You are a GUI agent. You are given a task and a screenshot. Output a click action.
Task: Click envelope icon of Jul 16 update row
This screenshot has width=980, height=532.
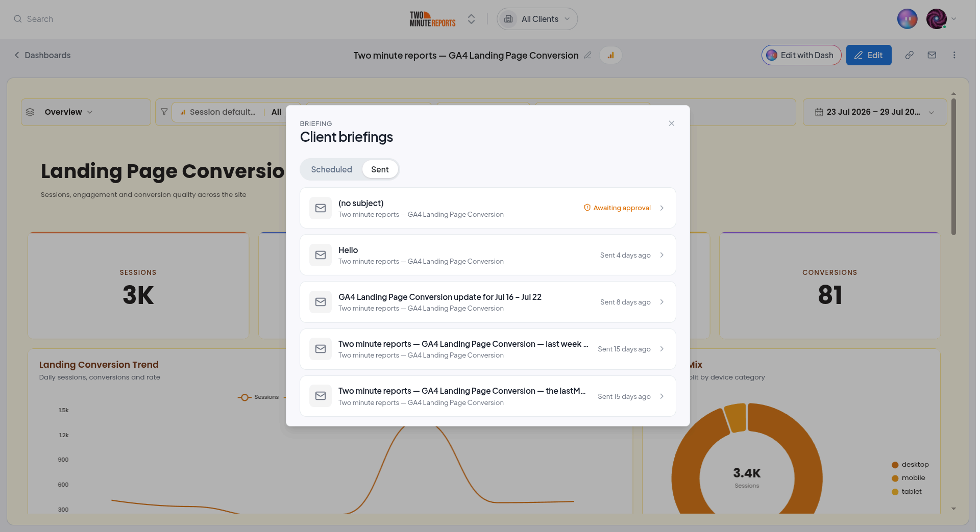[321, 302]
